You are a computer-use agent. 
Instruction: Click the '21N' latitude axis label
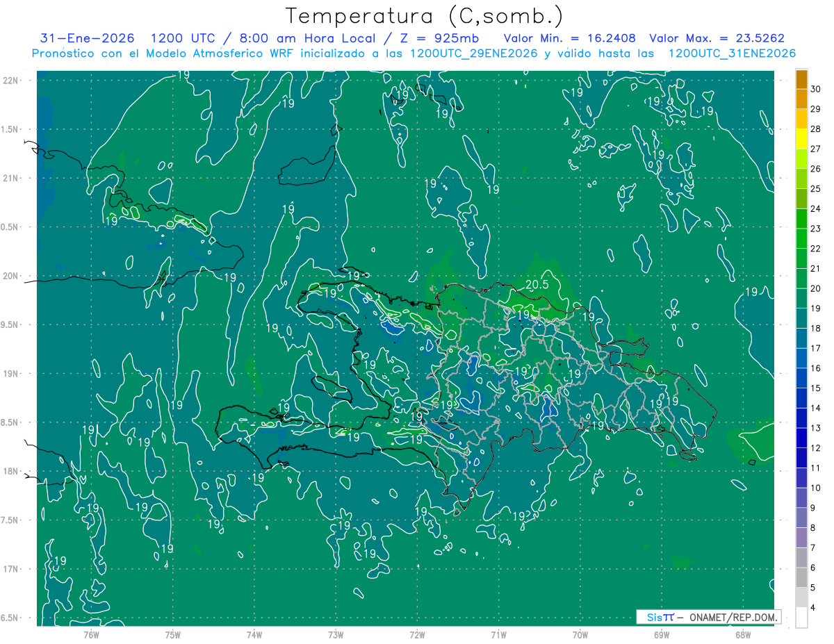10,178
